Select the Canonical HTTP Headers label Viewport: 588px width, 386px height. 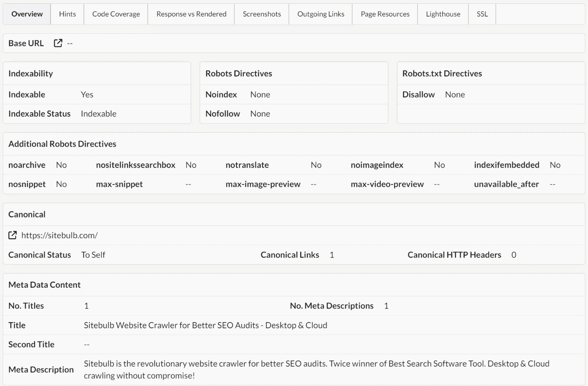454,255
